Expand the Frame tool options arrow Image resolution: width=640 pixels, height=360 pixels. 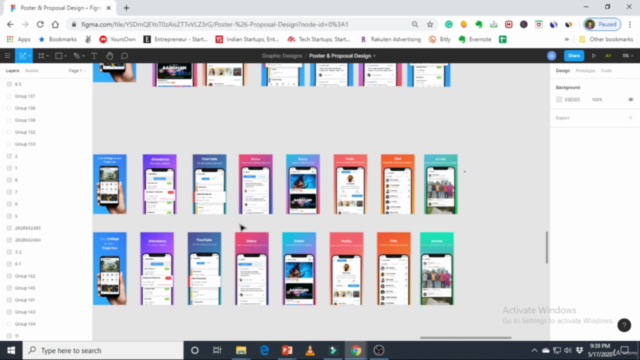click(x=48, y=56)
